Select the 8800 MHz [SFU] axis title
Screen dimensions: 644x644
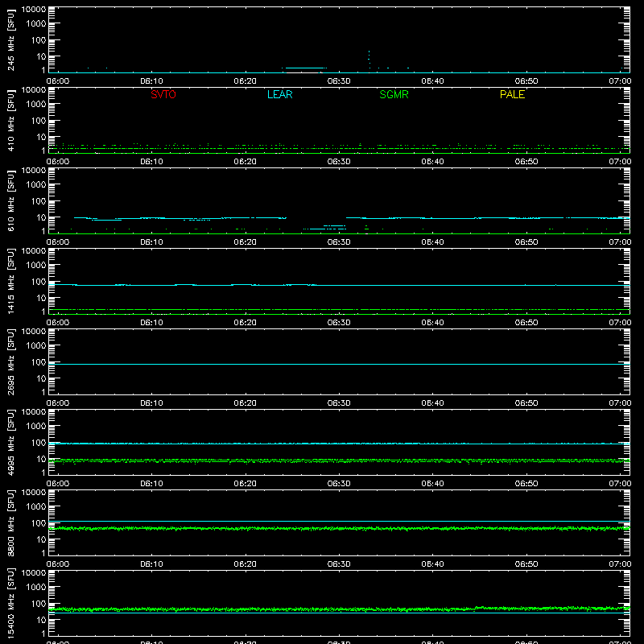[10, 522]
